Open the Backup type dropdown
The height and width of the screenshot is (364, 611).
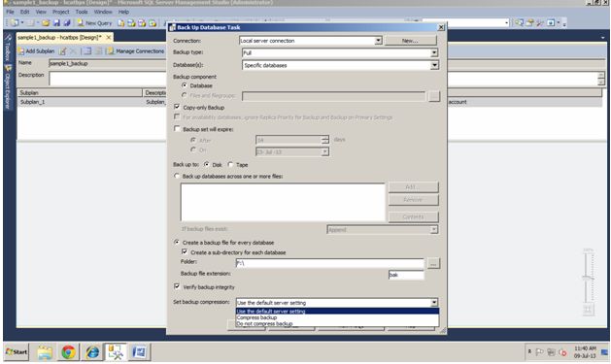pos(434,52)
